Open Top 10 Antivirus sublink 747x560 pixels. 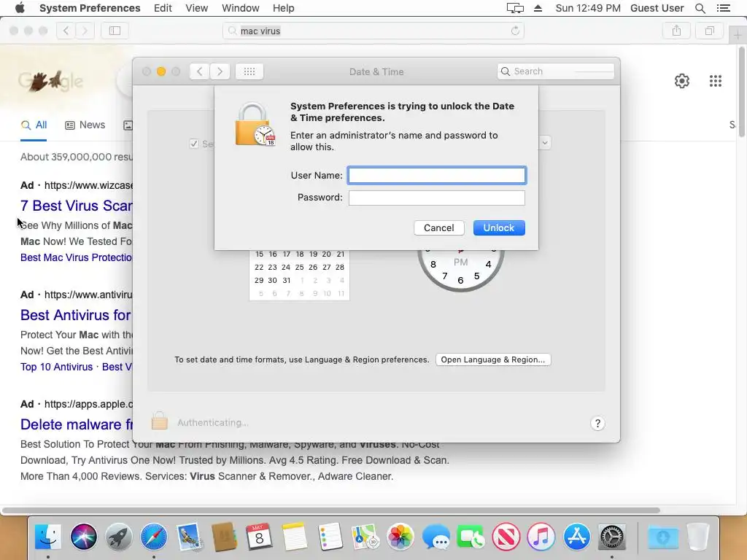pos(57,367)
